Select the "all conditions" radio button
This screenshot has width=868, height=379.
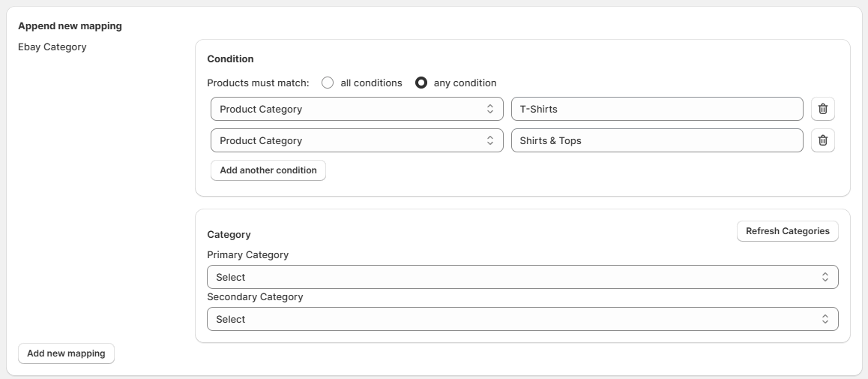pos(328,83)
